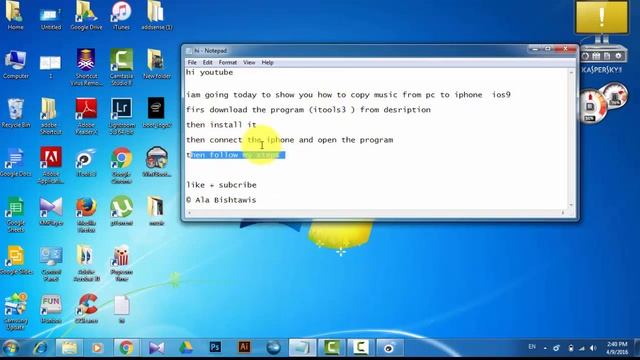Click the highlighted 'then follow my steps' line

coord(236,155)
